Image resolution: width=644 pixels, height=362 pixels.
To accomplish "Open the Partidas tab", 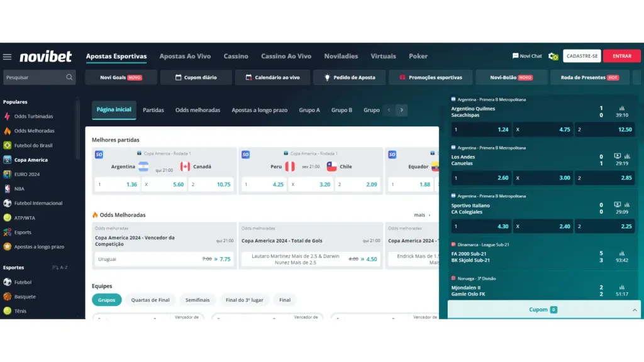I will tap(153, 110).
